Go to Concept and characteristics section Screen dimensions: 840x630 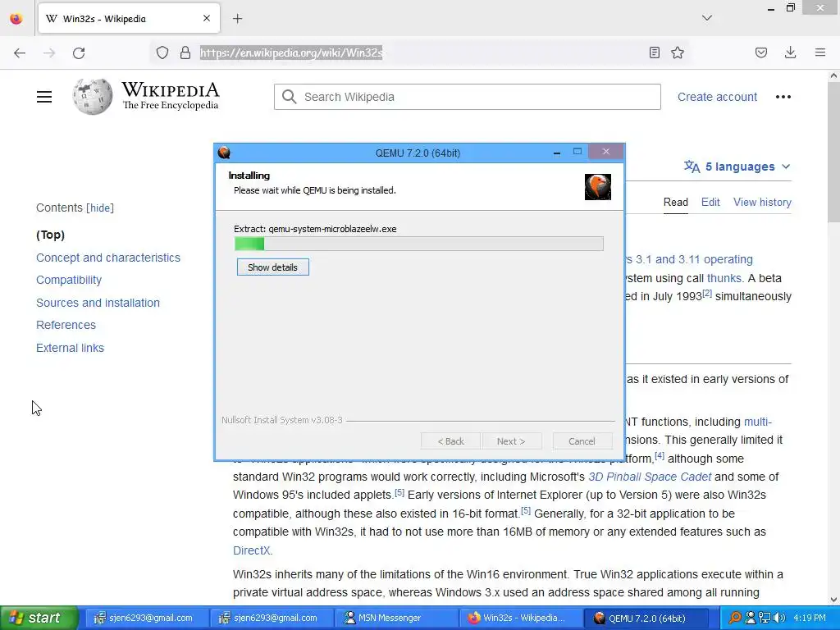[108, 258]
